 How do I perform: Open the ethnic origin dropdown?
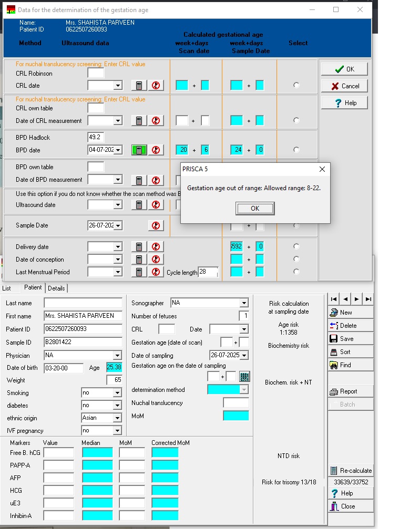coord(117,418)
